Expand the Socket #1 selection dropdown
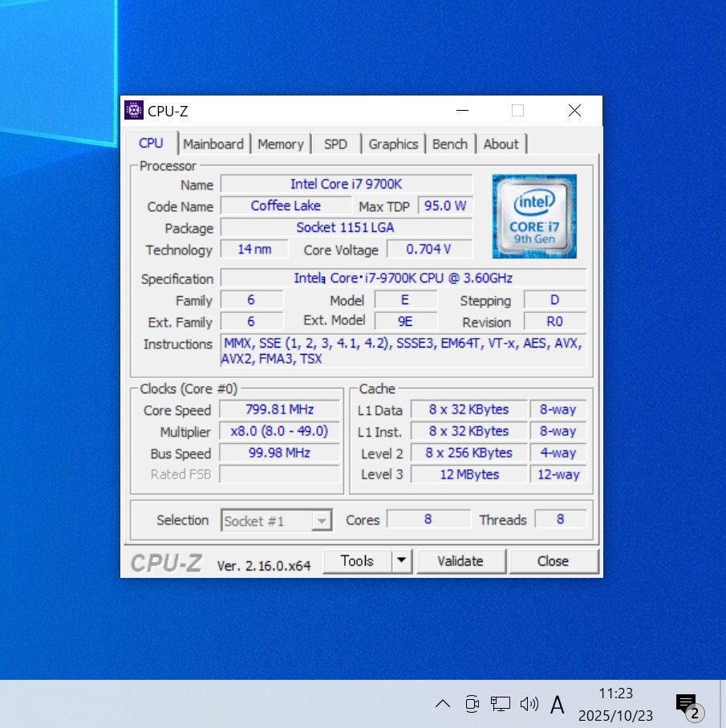 coord(322,521)
